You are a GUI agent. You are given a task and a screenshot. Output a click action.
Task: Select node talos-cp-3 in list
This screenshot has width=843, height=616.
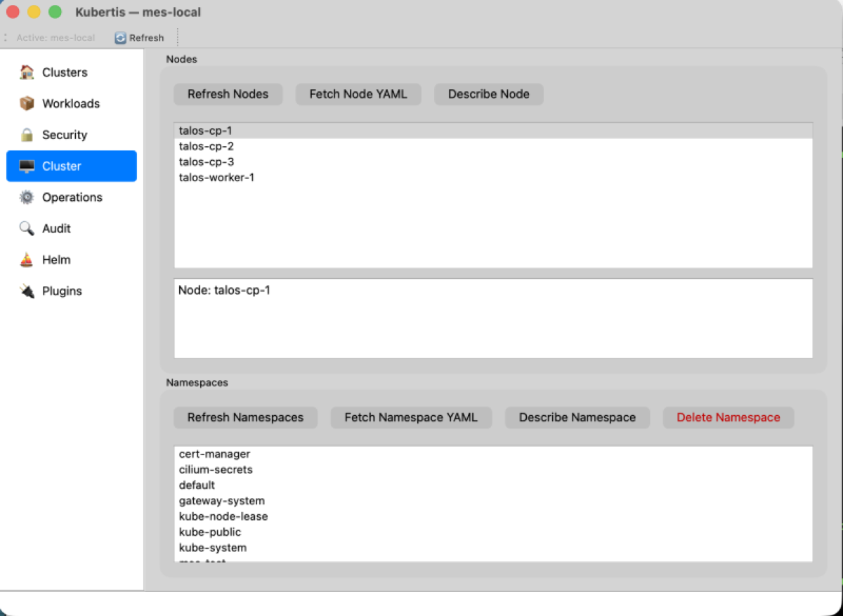(493, 162)
